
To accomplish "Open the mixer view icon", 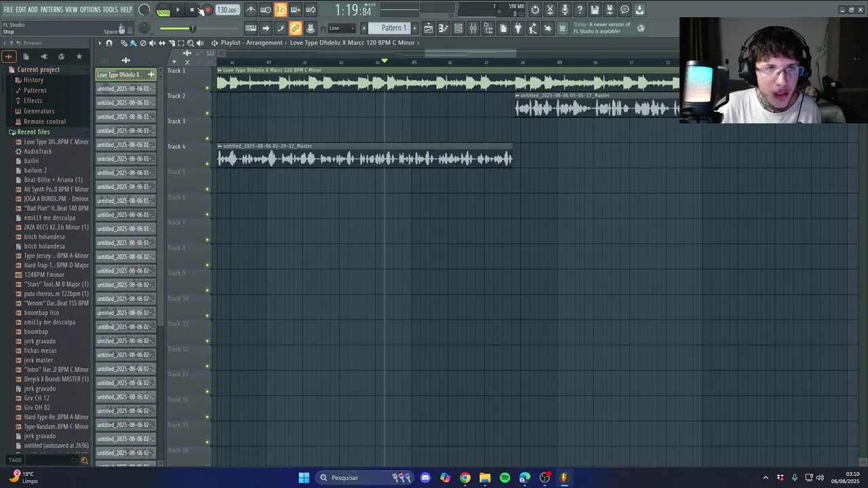I will tap(473, 28).
